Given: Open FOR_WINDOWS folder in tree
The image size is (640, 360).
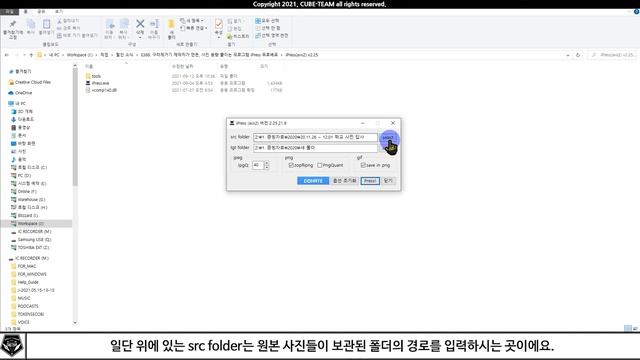Looking at the screenshot, I should point(29,274).
